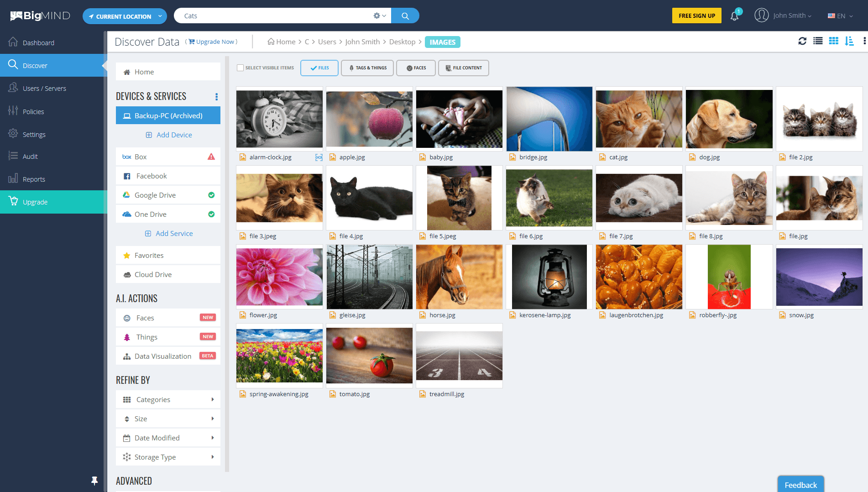
Task: Toggle the Select Visible Items checkbox
Action: click(240, 67)
